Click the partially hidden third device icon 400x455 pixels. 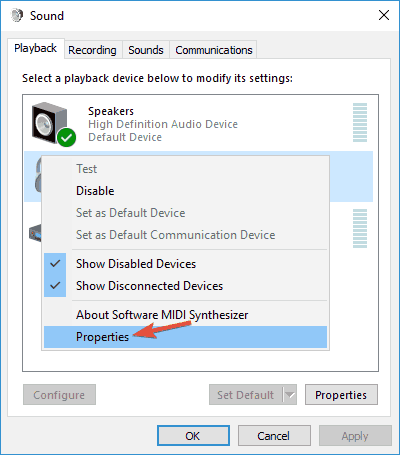(x=35, y=233)
